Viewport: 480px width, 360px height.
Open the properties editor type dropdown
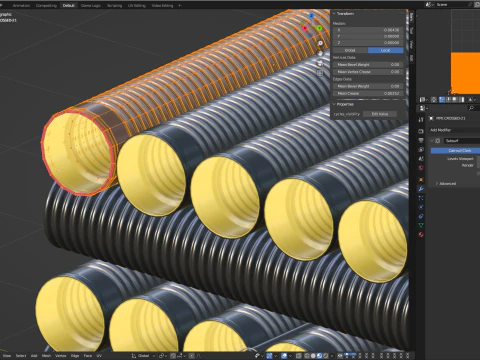click(x=424, y=108)
